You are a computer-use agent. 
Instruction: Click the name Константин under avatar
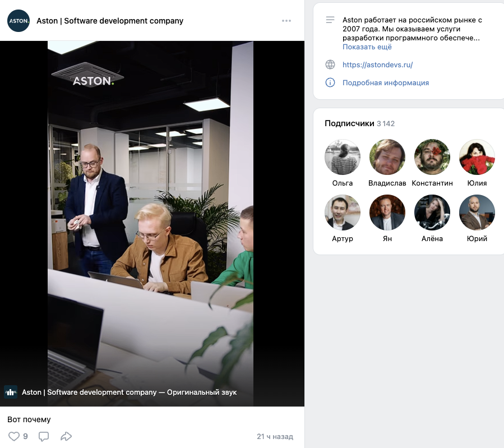[x=432, y=183]
